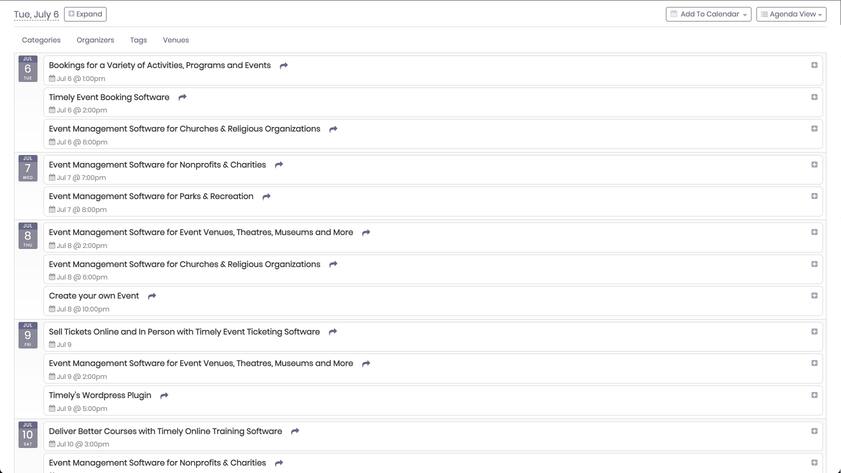Open the Tue, July 6 date picker
Image resolution: width=841 pixels, height=473 pixels.
(36, 14)
